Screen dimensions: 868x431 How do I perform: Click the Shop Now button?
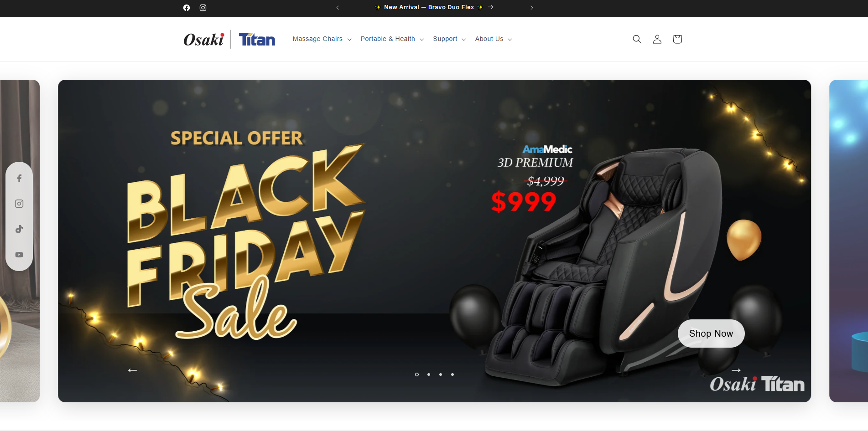click(x=711, y=334)
